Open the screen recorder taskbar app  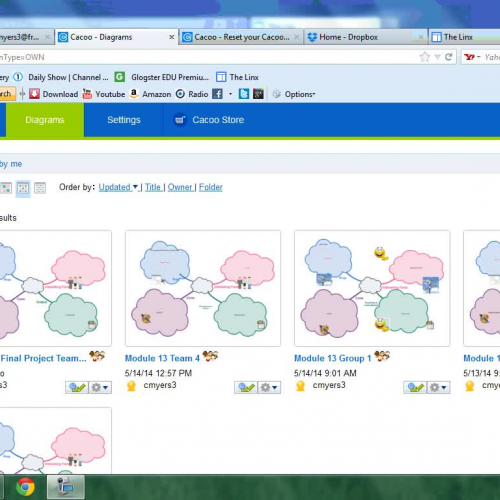[x=66, y=487]
